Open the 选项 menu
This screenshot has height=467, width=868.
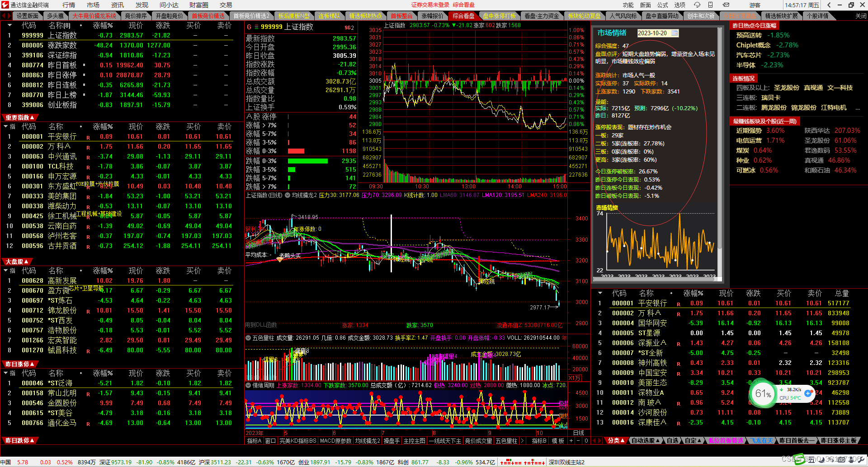pos(680,5)
